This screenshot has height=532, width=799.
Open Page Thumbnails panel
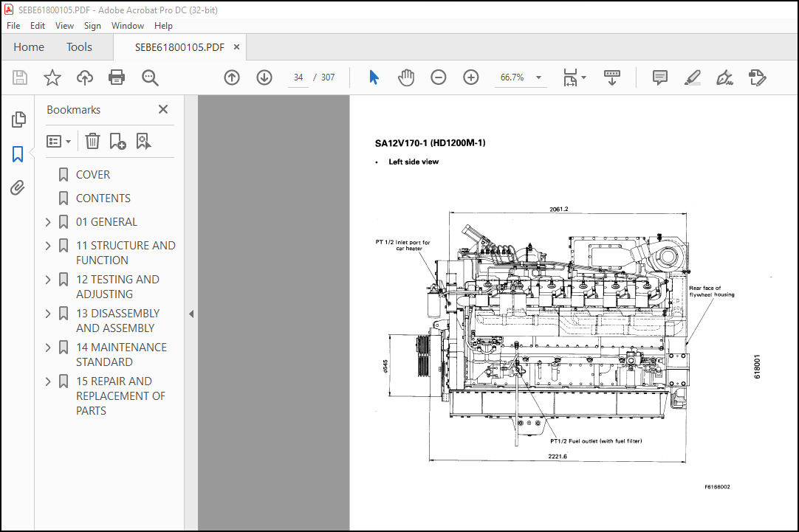tap(18, 119)
